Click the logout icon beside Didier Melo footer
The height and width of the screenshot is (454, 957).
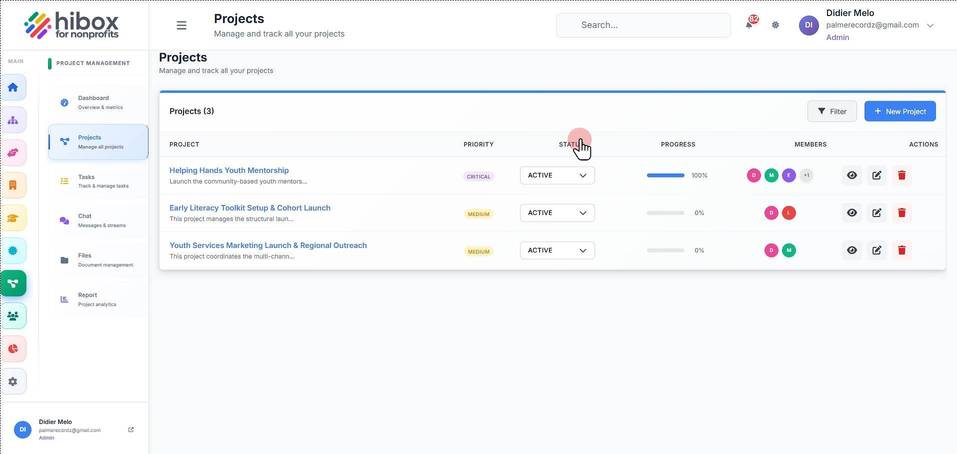131,430
